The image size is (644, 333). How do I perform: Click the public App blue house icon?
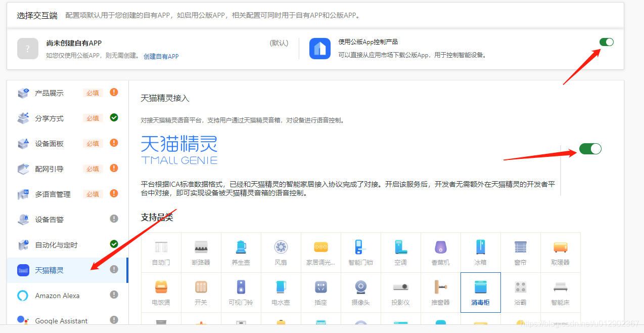[320, 49]
